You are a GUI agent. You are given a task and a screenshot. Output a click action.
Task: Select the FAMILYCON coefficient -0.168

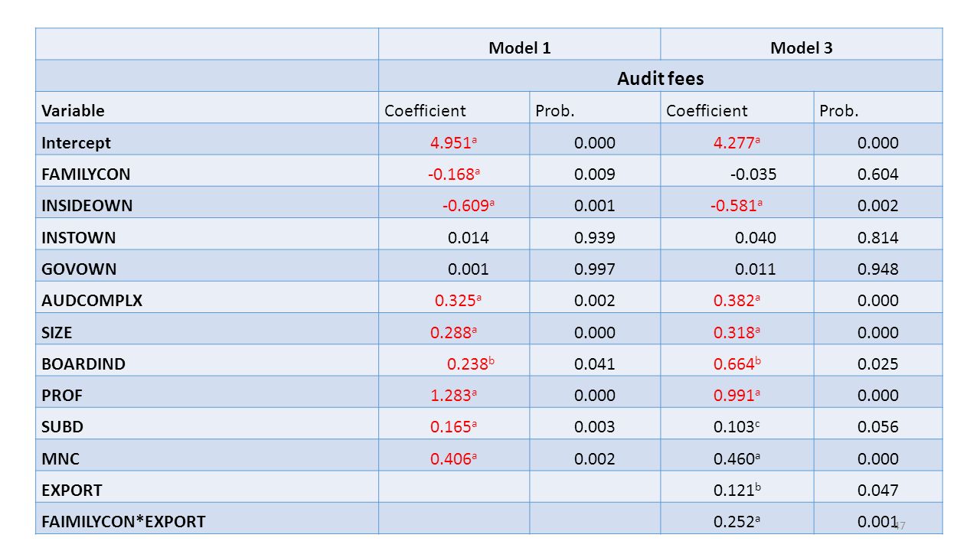[x=455, y=174]
